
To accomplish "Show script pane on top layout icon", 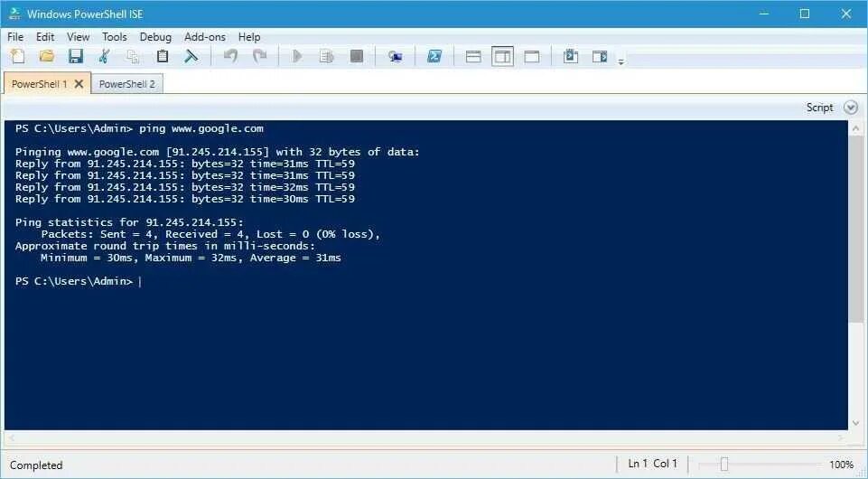I will tap(473, 56).
